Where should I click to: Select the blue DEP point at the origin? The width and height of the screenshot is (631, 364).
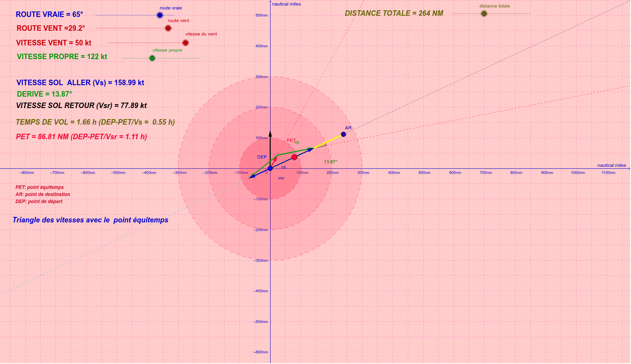click(x=270, y=168)
